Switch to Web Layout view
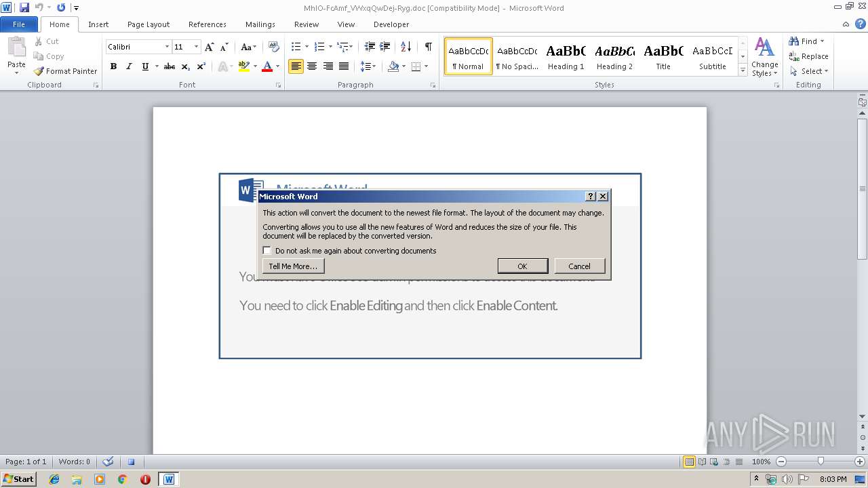Screen dimensions: 868x488 [x=713, y=462]
